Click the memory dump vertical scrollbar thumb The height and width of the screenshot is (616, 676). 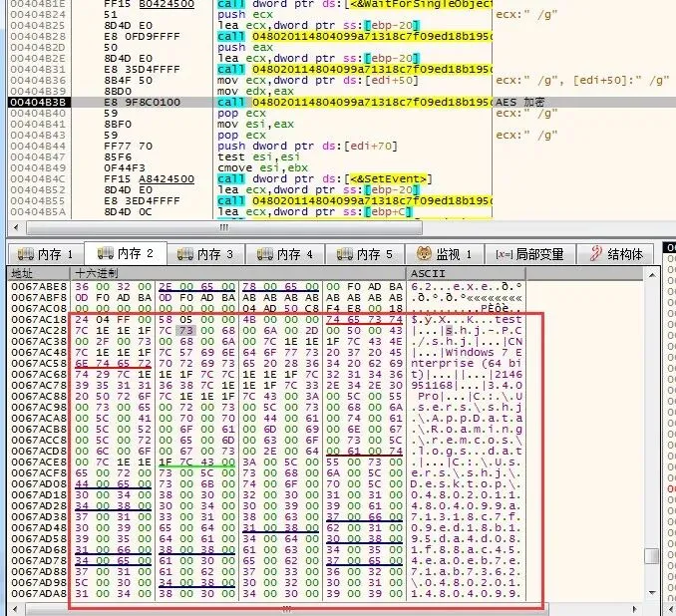[x=652, y=555]
